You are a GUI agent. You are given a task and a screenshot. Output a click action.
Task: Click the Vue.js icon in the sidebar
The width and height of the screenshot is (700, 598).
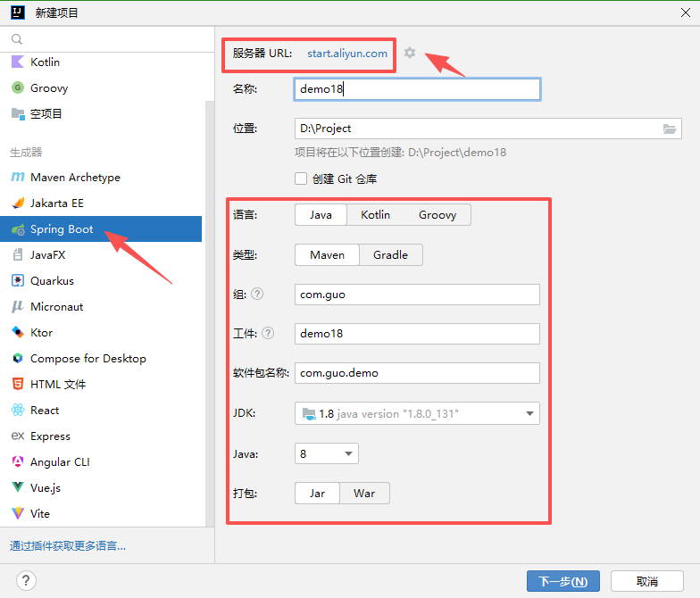tap(17, 487)
